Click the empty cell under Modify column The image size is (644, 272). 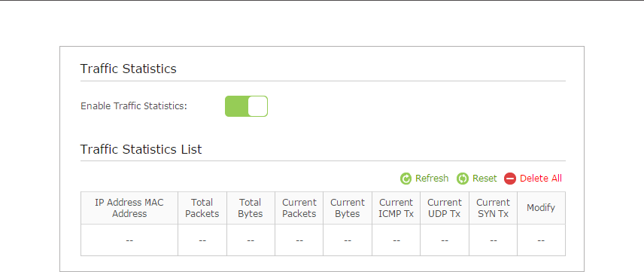click(x=541, y=240)
